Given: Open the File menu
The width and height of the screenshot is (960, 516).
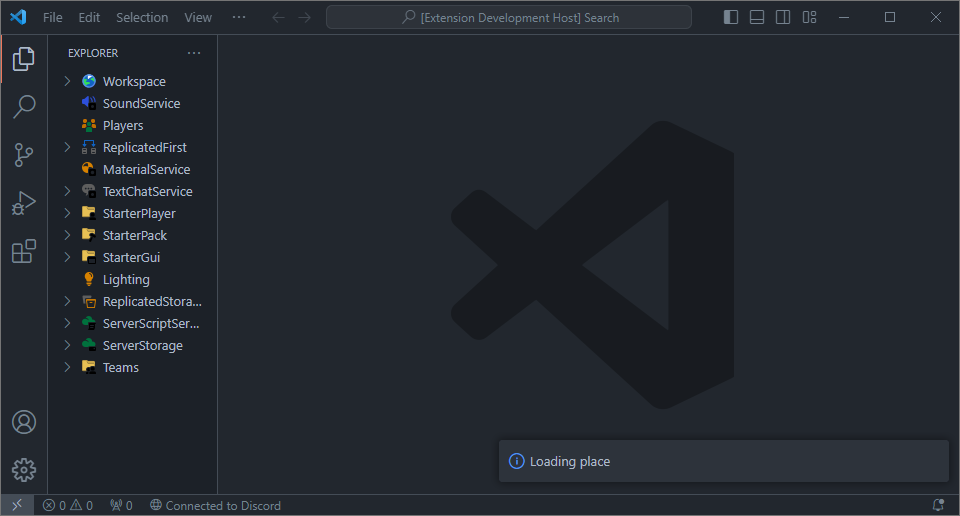Looking at the screenshot, I should pyautogui.click(x=53, y=17).
